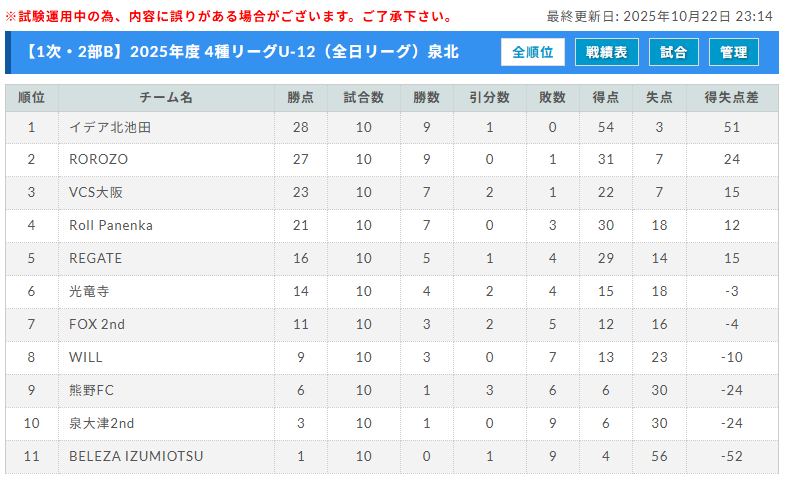Select the ROROZO team row
Screen dimensions: 787x483
[x=99, y=159]
